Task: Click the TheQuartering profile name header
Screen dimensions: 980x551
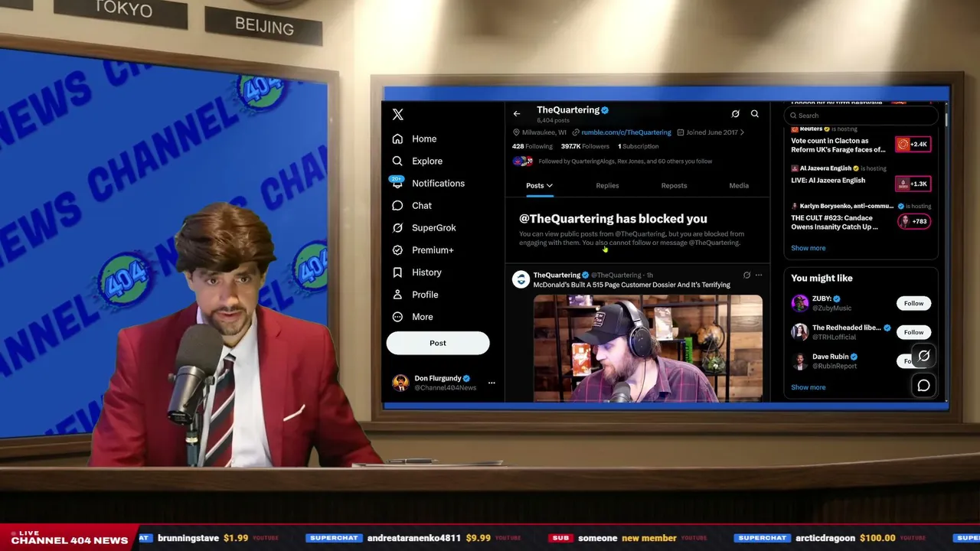Action: tap(568, 110)
